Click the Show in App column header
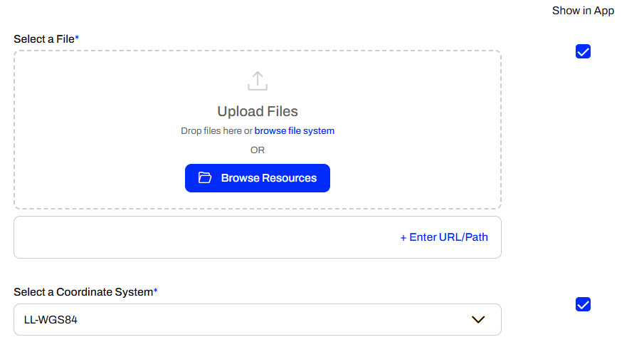The width and height of the screenshot is (644, 342). [583, 11]
